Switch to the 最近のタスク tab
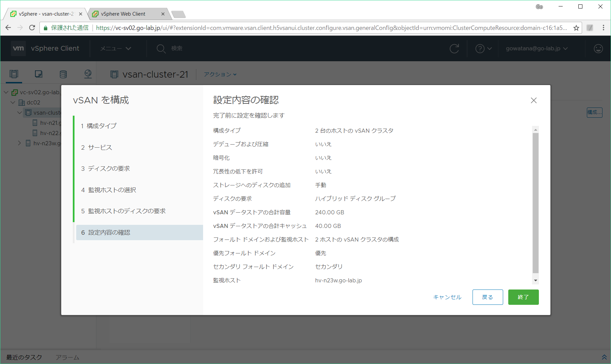This screenshot has height=364, width=611. pyautogui.click(x=24, y=357)
